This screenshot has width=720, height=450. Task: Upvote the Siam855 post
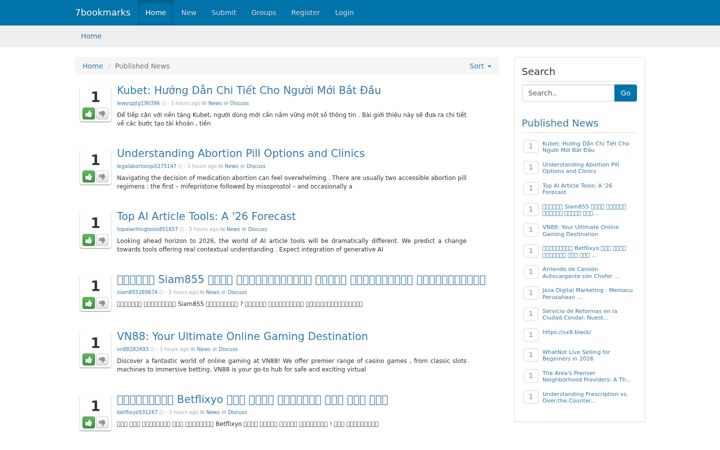point(89,303)
